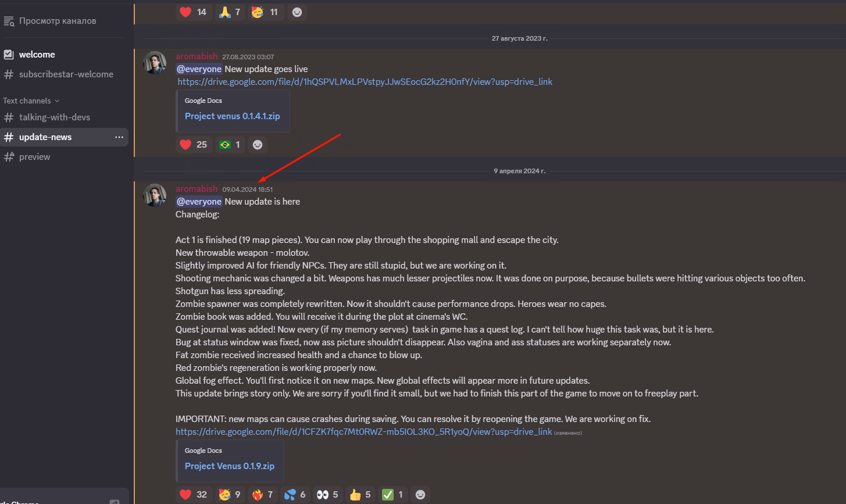This screenshot has height=504, width=846.
Task: Open Project Venus 0.1.9.zip embed title
Action: tap(230, 466)
